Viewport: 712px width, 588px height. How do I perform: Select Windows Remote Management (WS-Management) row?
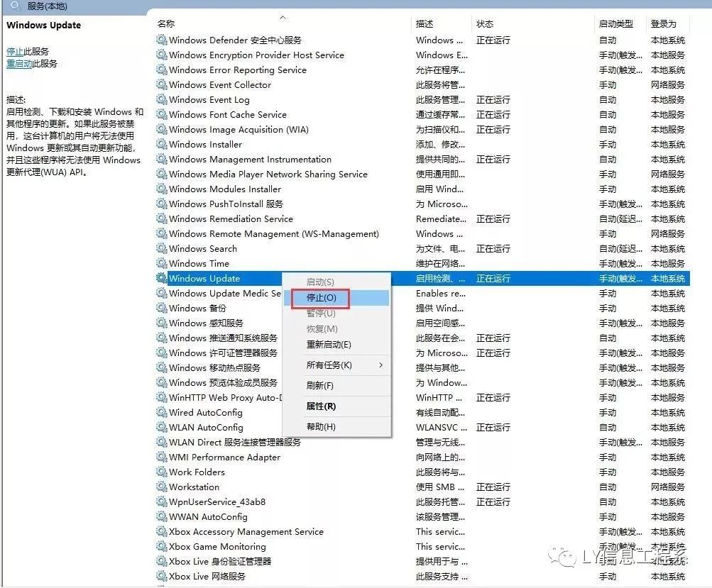click(422, 233)
